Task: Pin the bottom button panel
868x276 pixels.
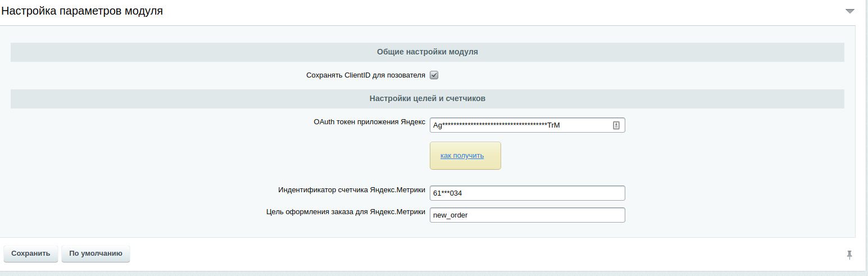Action: [x=849, y=255]
